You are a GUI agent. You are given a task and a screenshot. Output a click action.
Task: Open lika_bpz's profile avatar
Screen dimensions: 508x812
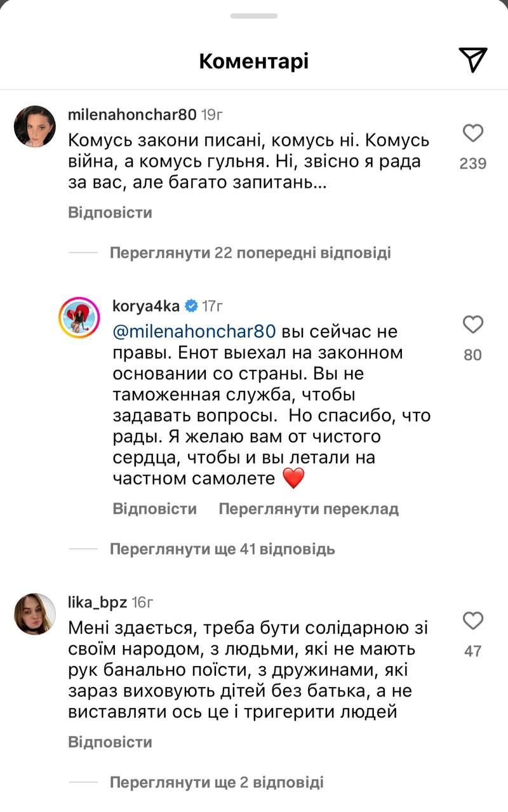click(x=34, y=613)
